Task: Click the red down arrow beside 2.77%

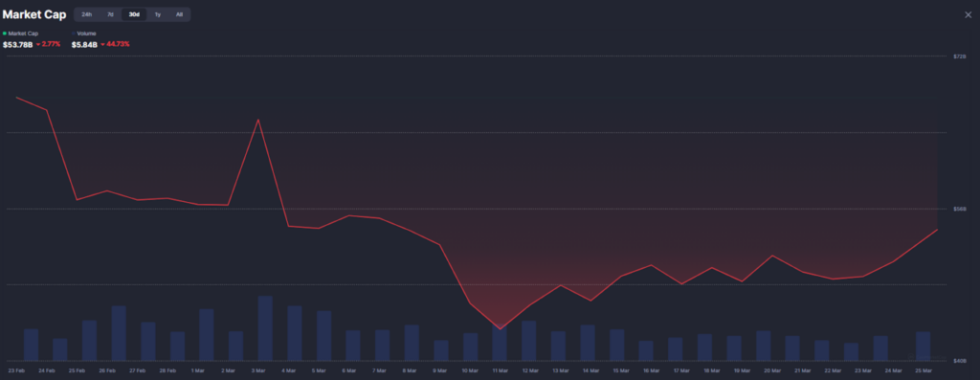Action: (x=38, y=44)
